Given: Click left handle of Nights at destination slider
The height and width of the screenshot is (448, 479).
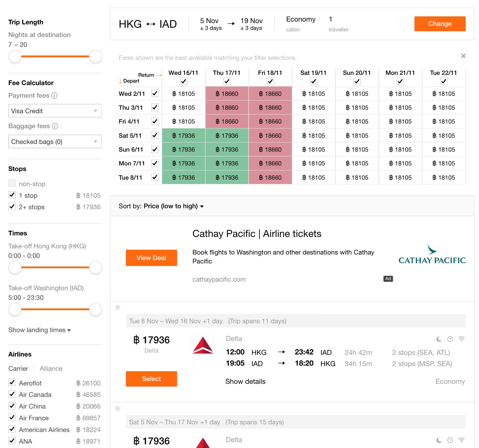Looking at the screenshot, I should coord(15,56).
